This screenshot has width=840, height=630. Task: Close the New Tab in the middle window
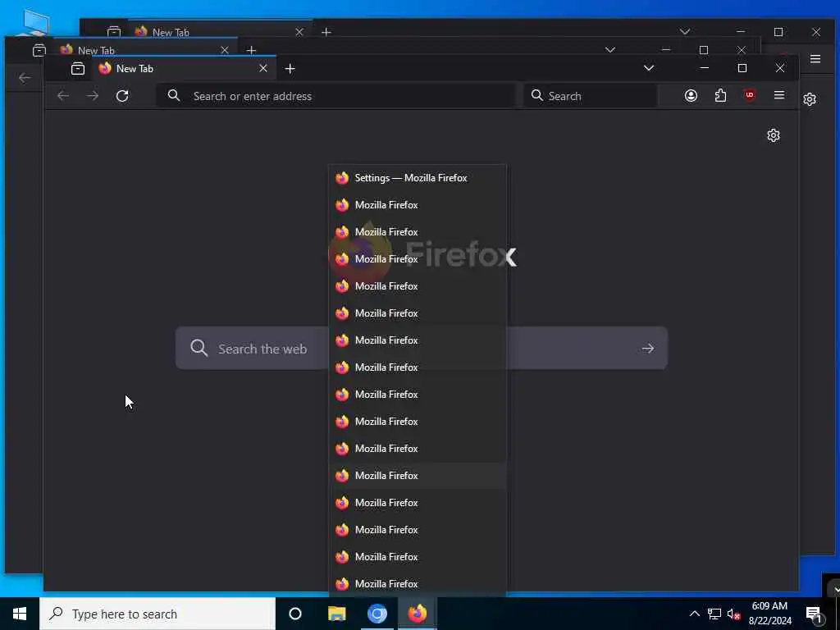(225, 50)
